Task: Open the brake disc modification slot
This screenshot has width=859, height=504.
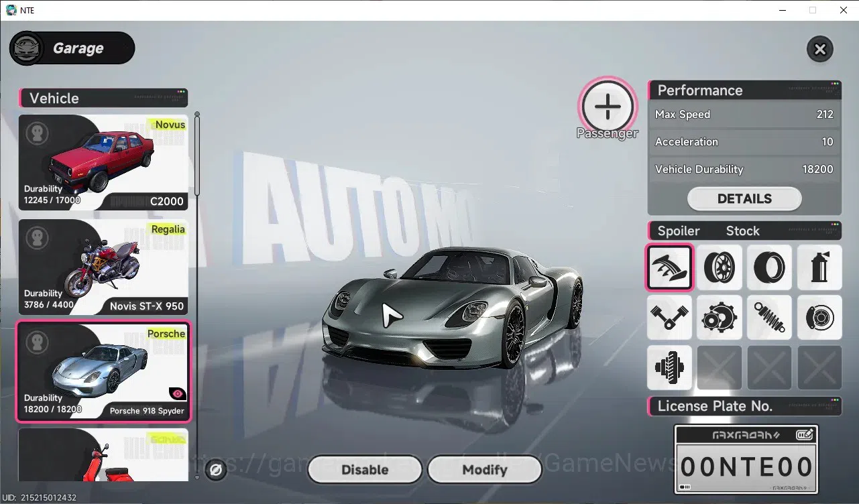Action: pos(819,317)
